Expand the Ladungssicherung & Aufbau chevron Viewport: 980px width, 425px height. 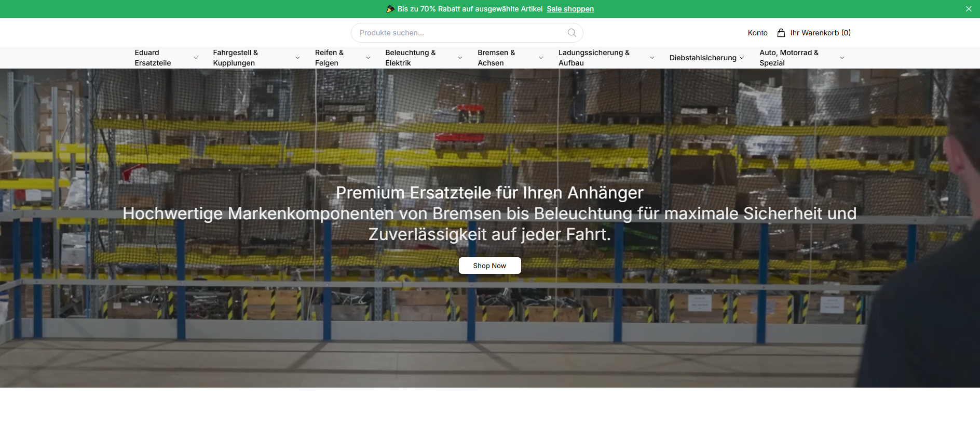(x=652, y=58)
